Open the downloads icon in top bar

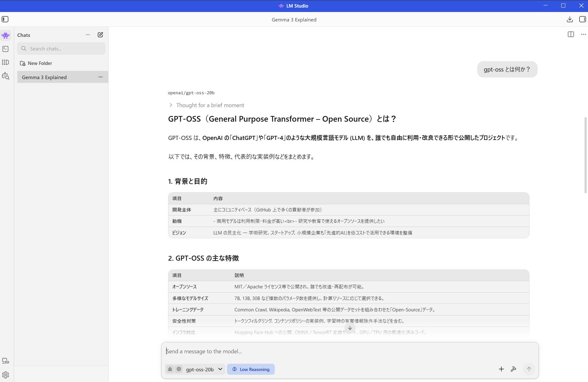[569, 20]
